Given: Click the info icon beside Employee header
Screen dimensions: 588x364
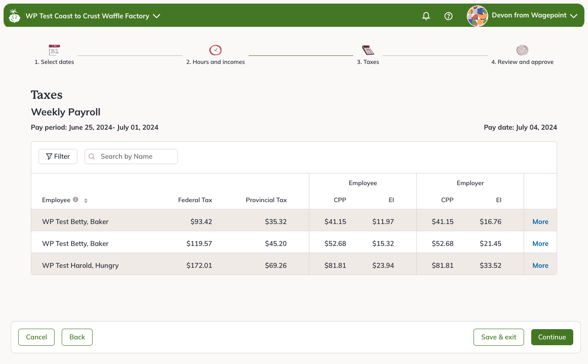Looking at the screenshot, I should pos(76,199).
